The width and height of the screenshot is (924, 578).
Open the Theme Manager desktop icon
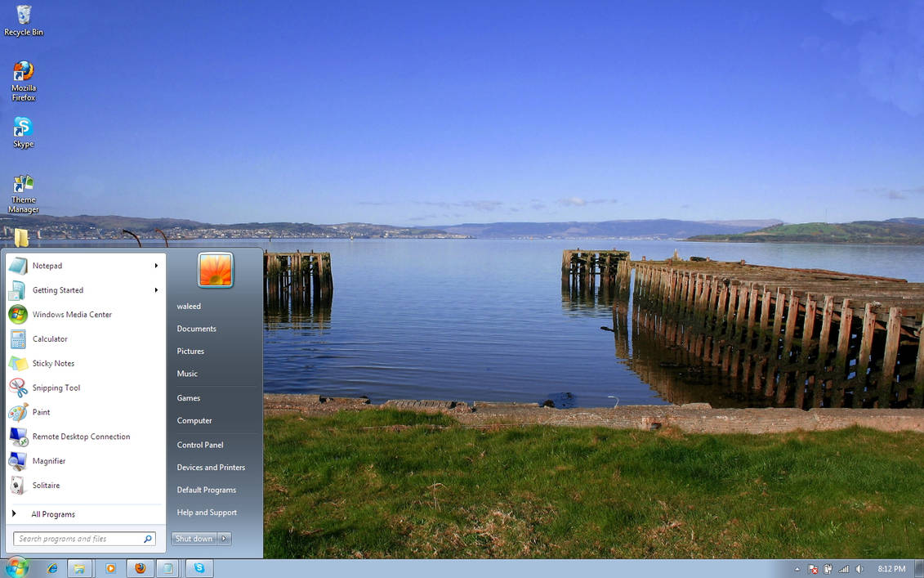coord(23,188)
